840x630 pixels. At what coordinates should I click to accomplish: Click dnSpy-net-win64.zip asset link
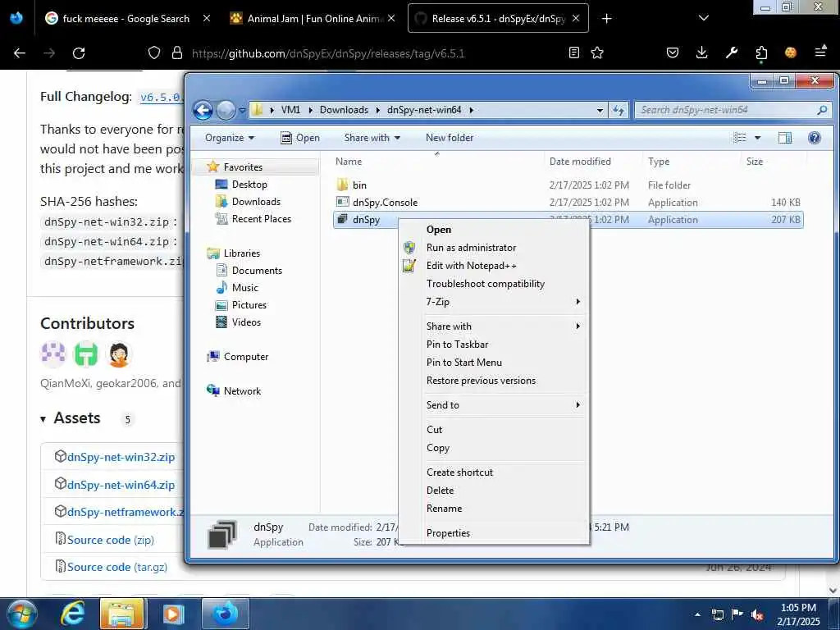tap(121, 485)
